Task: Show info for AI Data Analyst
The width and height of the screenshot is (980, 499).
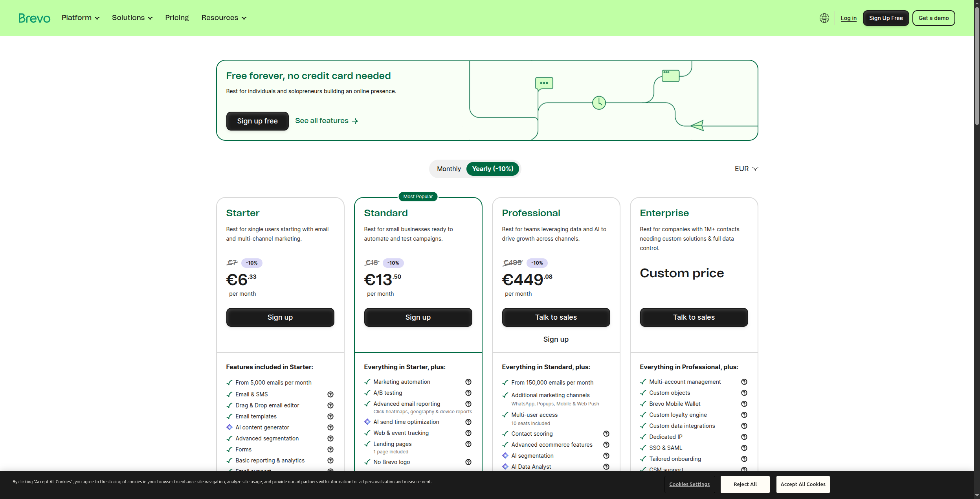Action: coord(606,467)
